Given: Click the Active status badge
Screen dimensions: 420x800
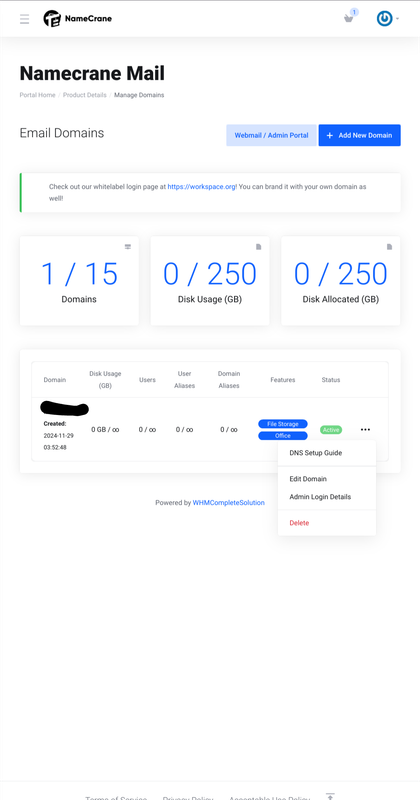Looking at the screenshot, I should pyautogui.click(x=331, y=430).
